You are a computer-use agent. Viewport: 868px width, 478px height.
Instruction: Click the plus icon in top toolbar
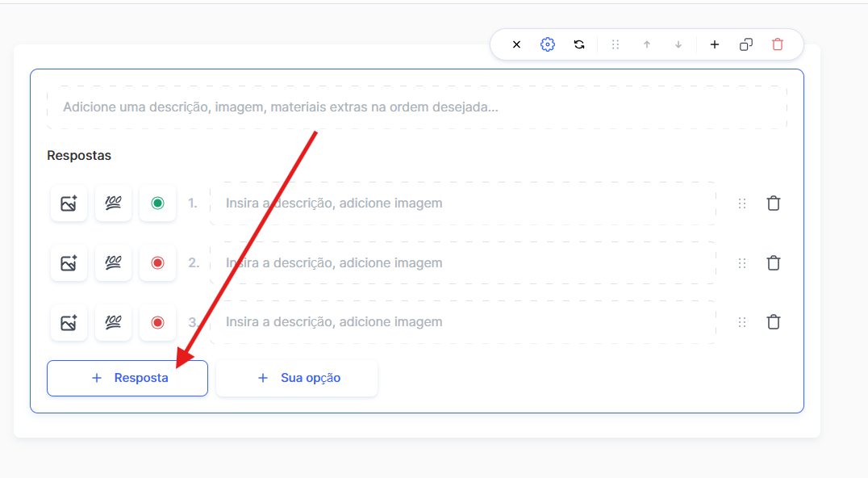[x=714, y=44]
